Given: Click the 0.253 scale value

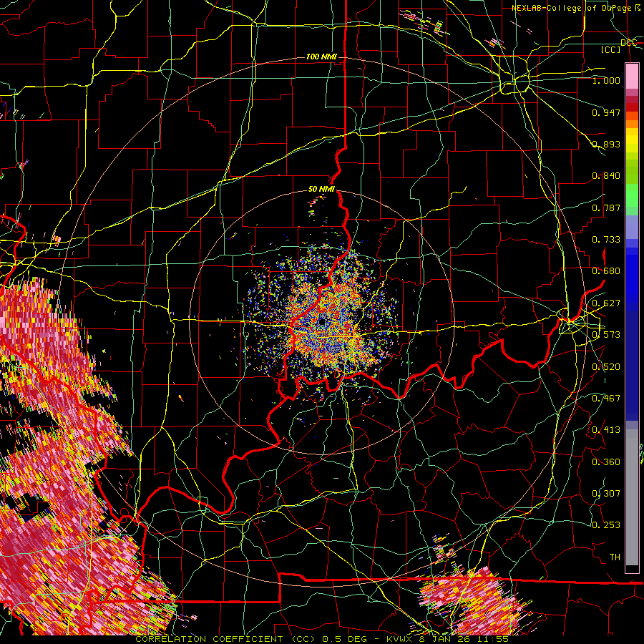Looking at the screenshot, I should point(606,525).
